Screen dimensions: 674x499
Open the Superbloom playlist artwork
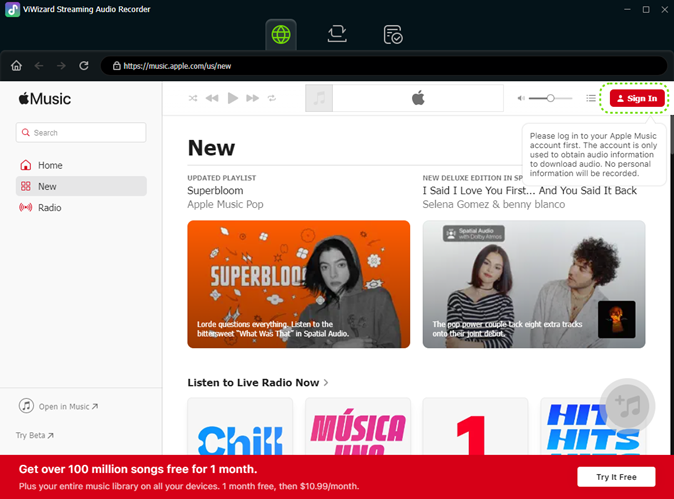299,284
